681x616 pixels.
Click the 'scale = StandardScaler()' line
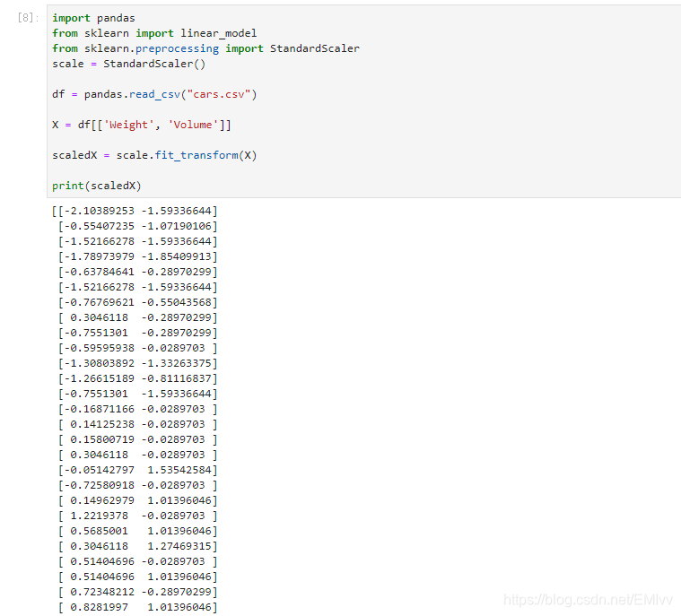click(x=128, y=64)
